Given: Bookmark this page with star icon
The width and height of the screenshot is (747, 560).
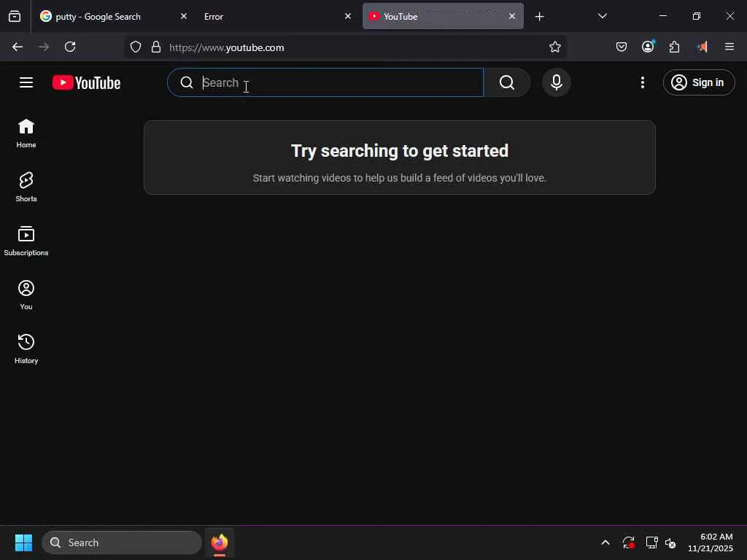Looking at the screenshot, I should (x=554, y=47).
